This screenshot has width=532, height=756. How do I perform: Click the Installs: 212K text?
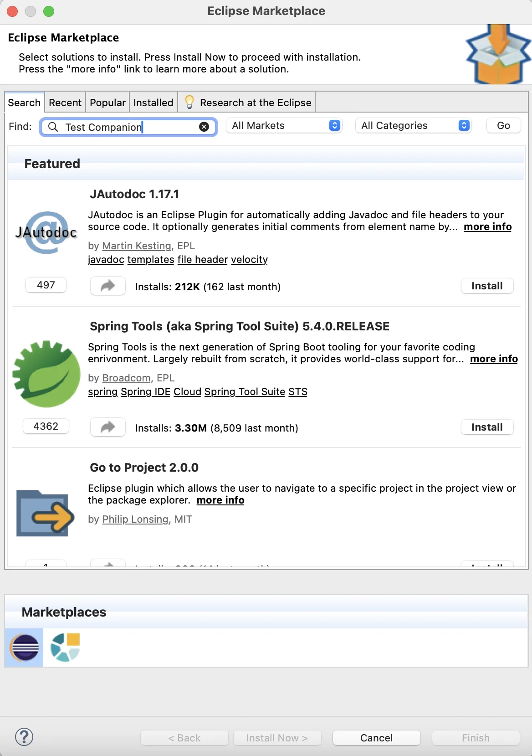(208, 287)
